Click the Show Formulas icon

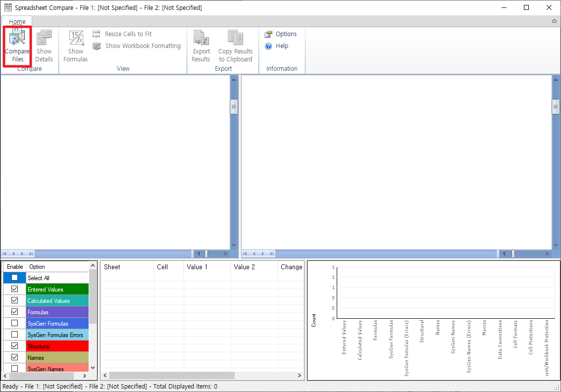pyautogui.click(x=76, y=38)
